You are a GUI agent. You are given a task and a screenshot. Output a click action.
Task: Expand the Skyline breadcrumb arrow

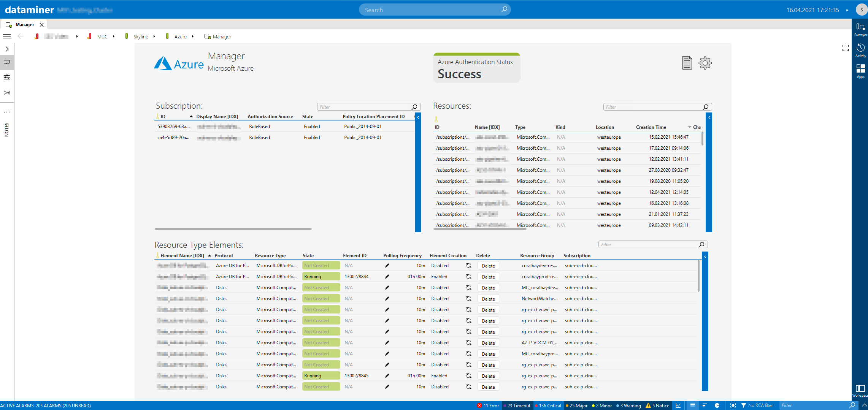[x=154, y=36]
